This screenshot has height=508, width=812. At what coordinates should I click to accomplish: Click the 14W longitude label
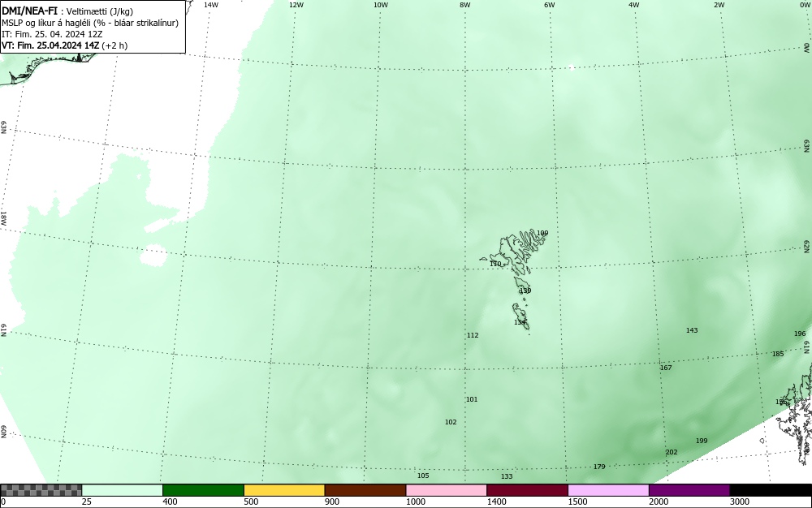click(211, 5)
